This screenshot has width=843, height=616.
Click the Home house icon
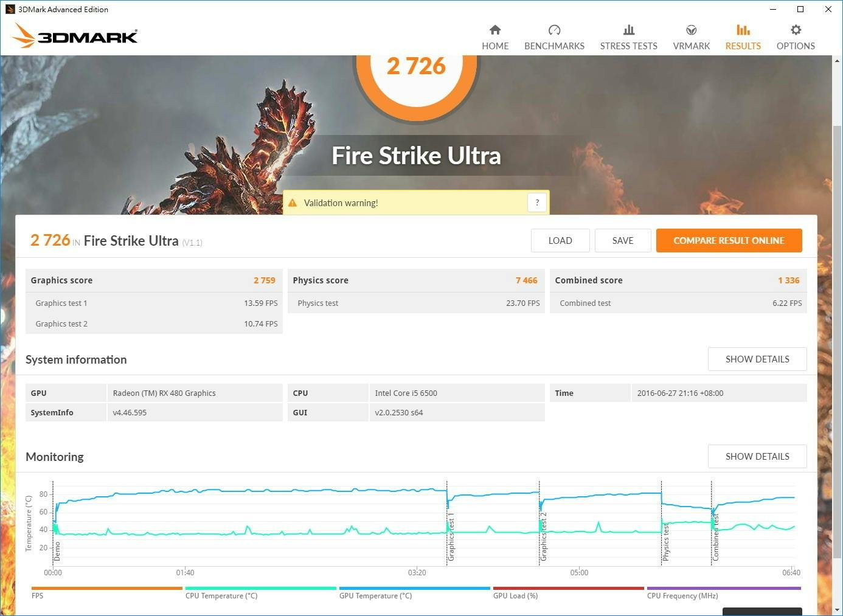coord(495,30)
